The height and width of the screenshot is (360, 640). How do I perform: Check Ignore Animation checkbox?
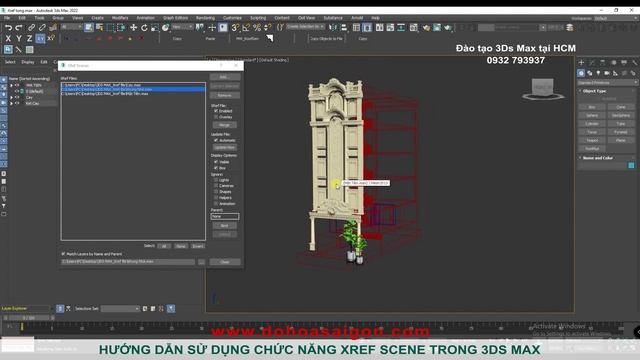pos(216,204)
